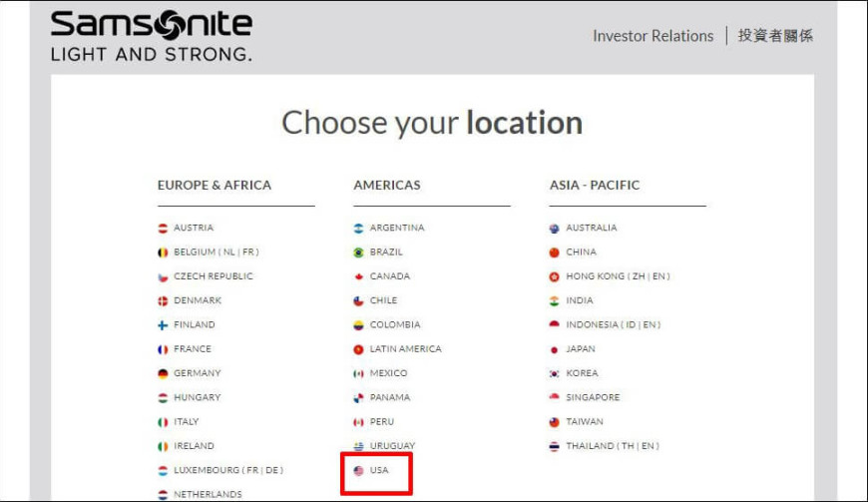Click the Latin America flag icon

[x=359, y=349]
